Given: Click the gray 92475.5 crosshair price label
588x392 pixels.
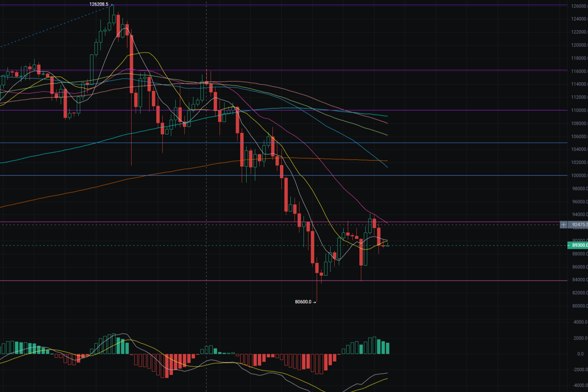Looking at the screenshot, I should point(578,225).
